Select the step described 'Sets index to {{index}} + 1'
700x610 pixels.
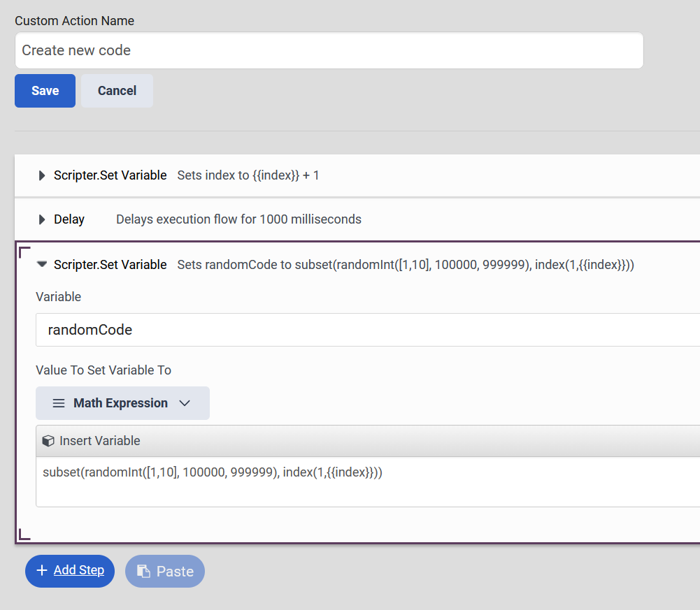[x=248, y=175]
